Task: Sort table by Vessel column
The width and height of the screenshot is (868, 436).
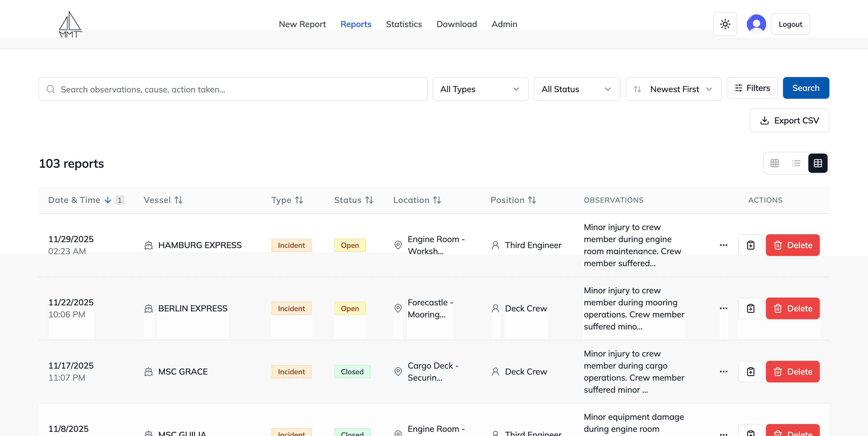Action: click(x=163, y=200)
